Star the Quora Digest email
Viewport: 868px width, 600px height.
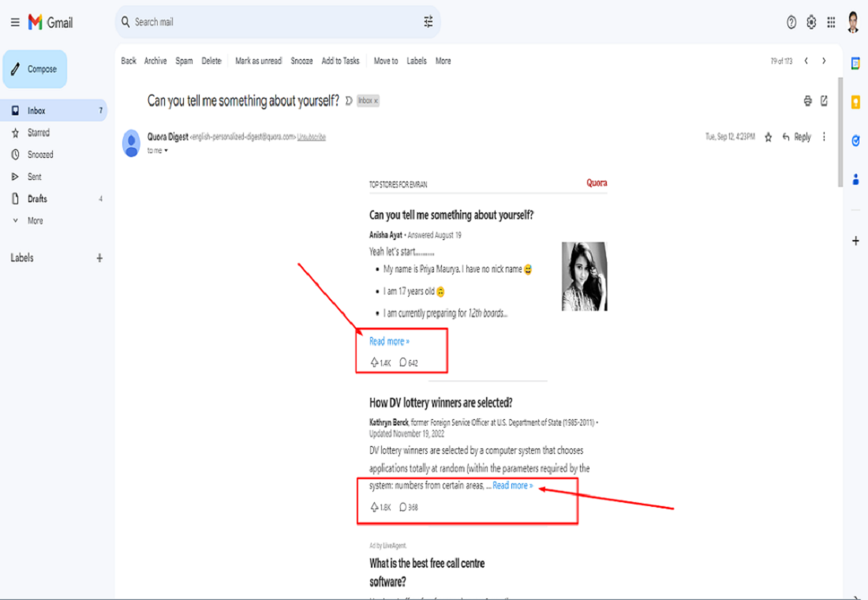pos(768,137)
